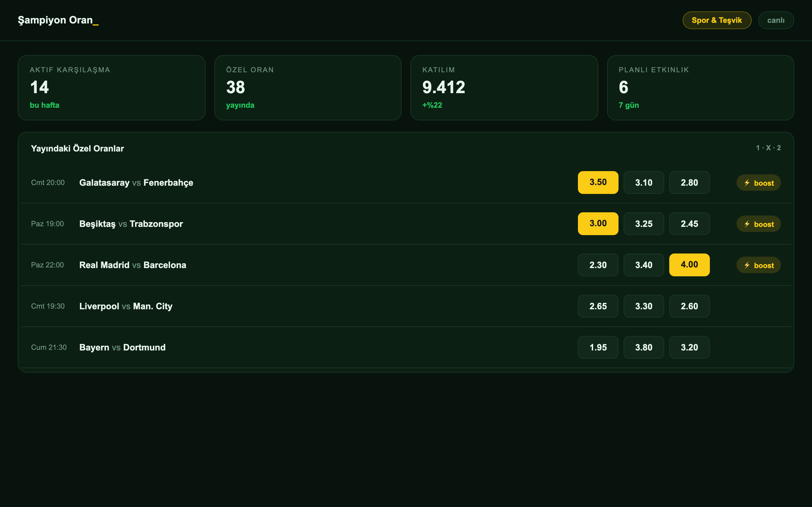This screenshot has width=812, height=507.
Task: Open the Bayern vs Dortmund match row
Action: [x=406, y=347]
